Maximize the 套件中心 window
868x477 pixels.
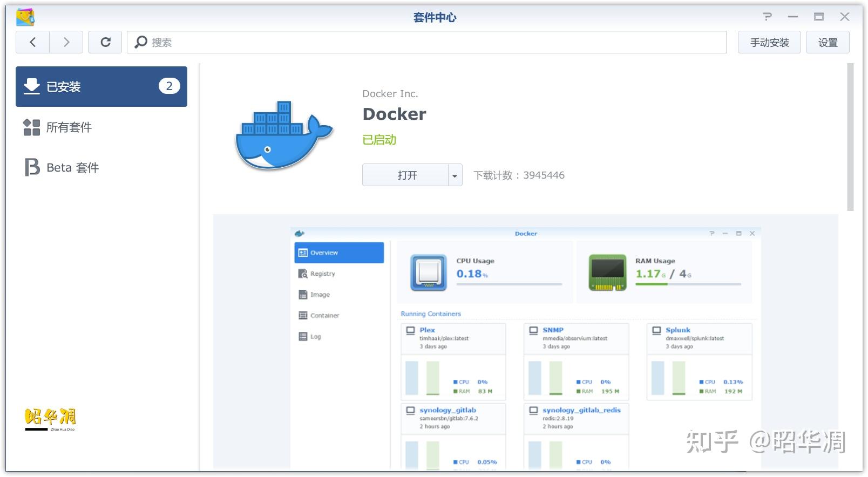[819, 17]
